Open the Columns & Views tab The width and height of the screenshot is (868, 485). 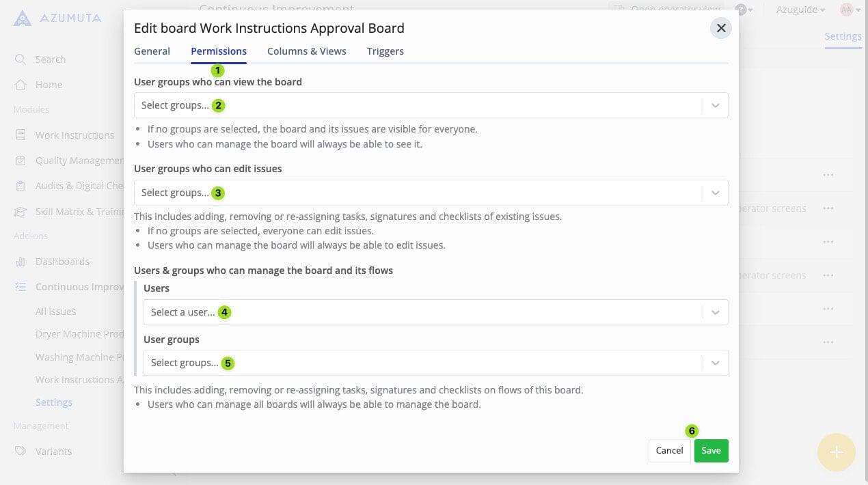pos(306,51)
